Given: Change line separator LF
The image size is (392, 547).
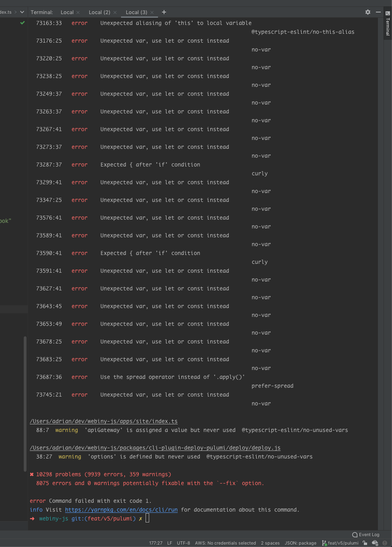Looking at the screenshot, I should [170, 543].
